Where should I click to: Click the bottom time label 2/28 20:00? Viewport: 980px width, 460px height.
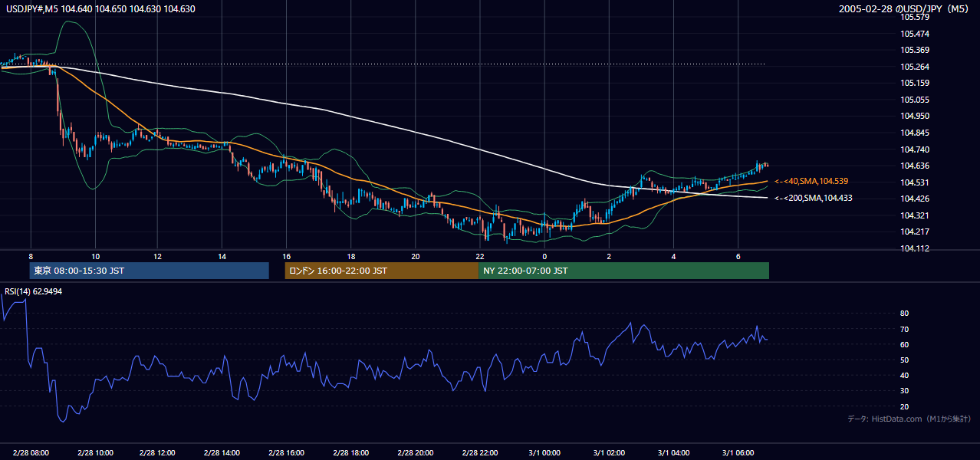pos(415,453)
